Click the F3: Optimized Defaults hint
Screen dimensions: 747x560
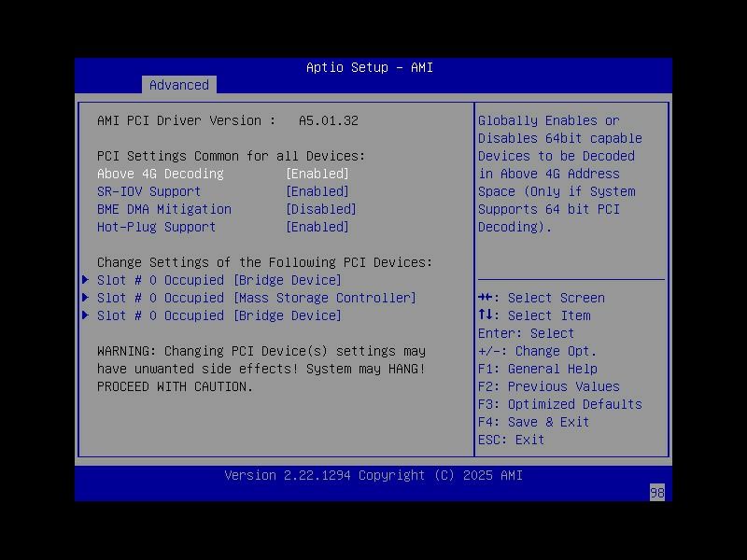[559, 404]
